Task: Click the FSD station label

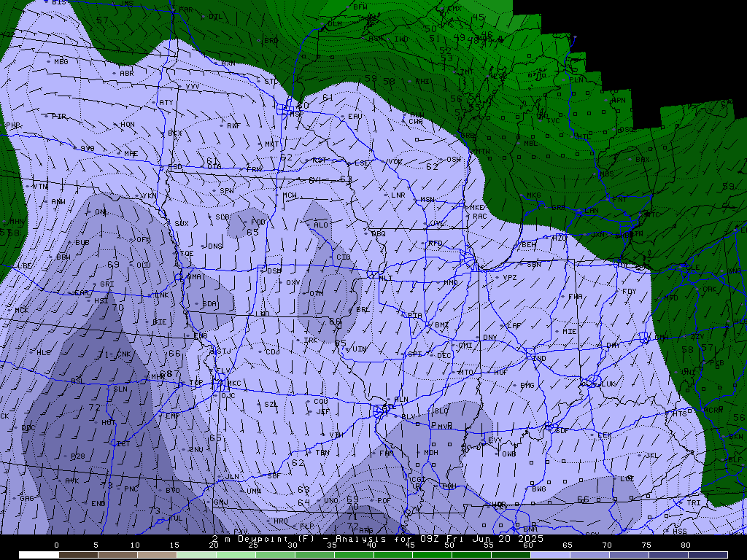Action: pyautogui.click(x=175, y=167)
